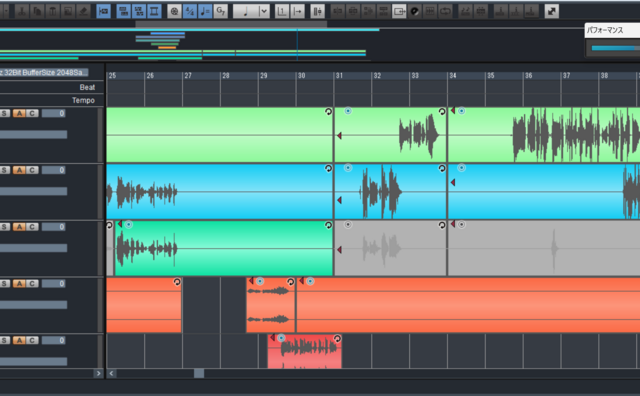Click the left arrow of the horizontal scrollbar
The height and width of the screenshot is (396, 640).
point(111,373)
